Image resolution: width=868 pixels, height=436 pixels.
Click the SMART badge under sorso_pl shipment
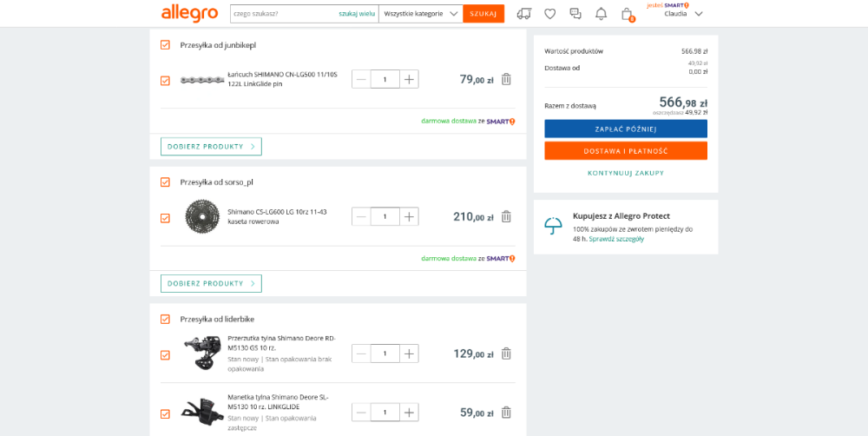[501, 258]
